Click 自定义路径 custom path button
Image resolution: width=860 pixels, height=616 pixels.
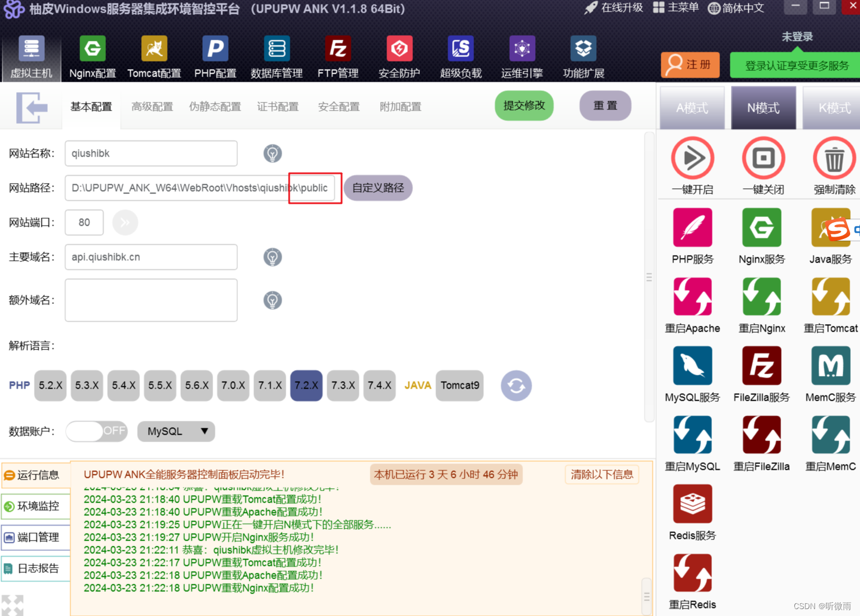pyautogui.click(x=378, y=188)
